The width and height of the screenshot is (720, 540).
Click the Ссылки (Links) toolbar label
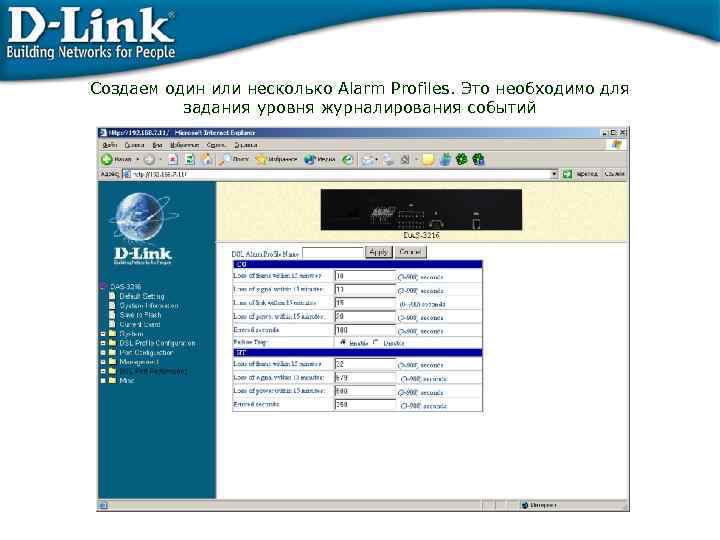click(614, 174)
